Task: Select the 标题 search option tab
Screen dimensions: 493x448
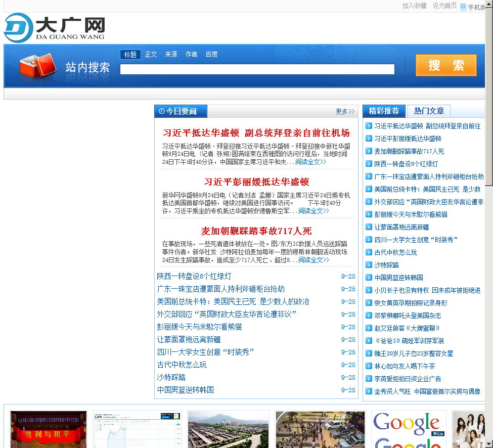Action: point(130,55)
